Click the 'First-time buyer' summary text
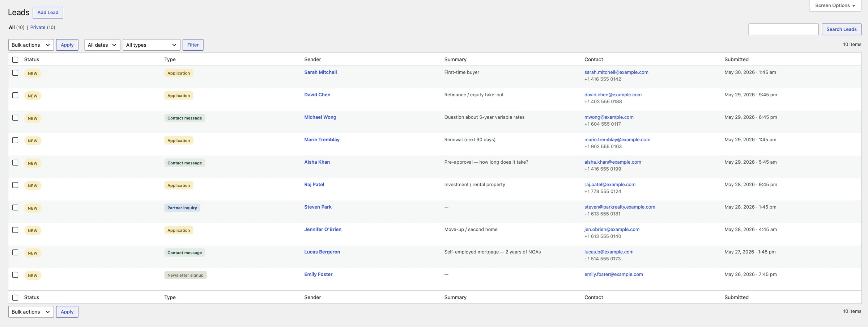Screen dimensions: 868x327 tap(462, 72)
